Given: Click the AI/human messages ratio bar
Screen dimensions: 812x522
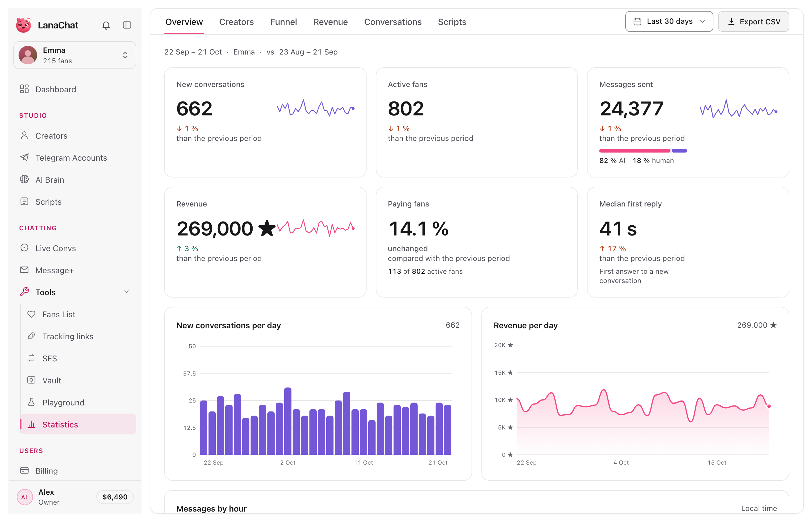Looking at the screenshot, I should (643, 151).
